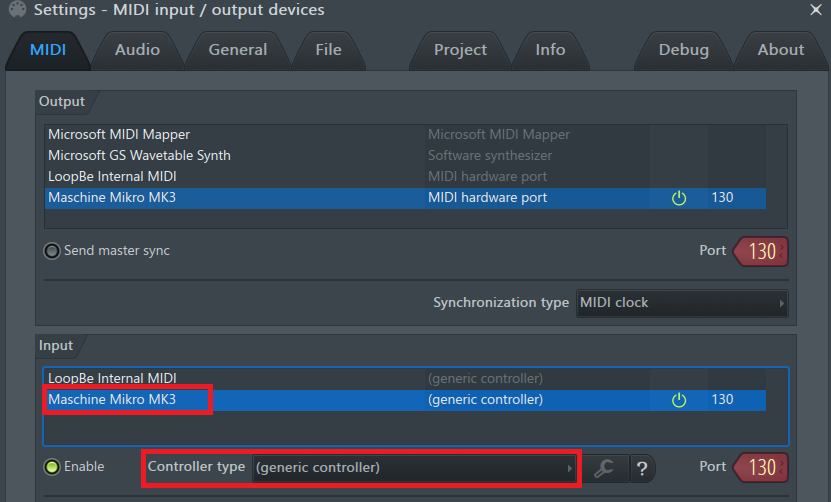Open the File settings tab
The width and height of the screenshot is (831, 502).
[328, 49]
